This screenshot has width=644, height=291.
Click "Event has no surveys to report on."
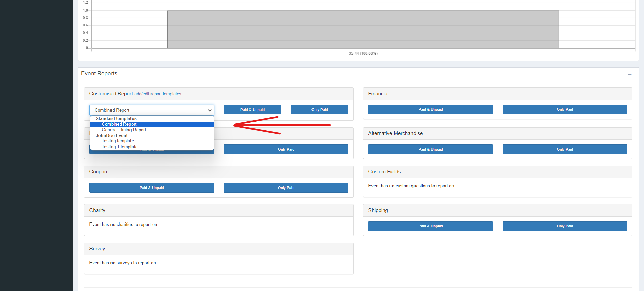pos(123,263)
